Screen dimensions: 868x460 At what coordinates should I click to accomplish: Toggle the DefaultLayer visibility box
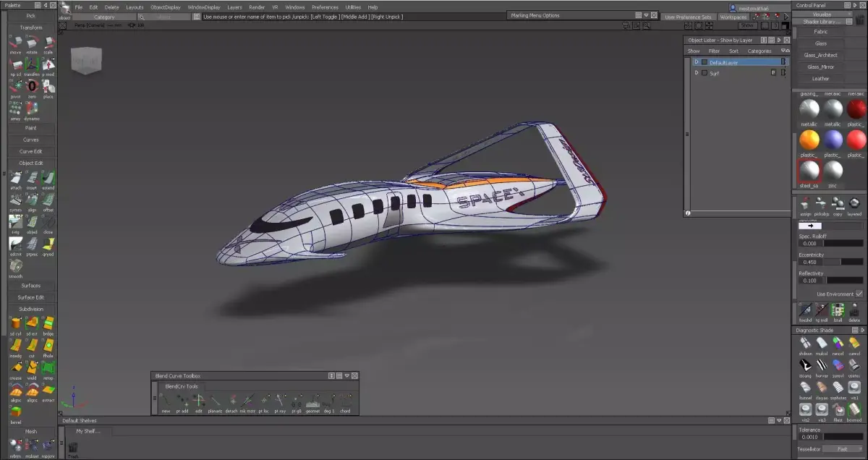pos(705,62)
